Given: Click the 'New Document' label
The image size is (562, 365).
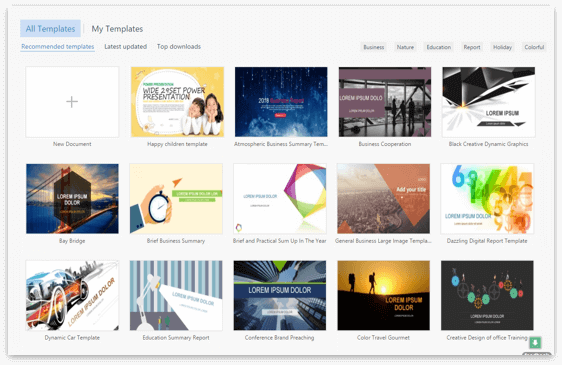Looking at the screenshot, I should [72, 144].
